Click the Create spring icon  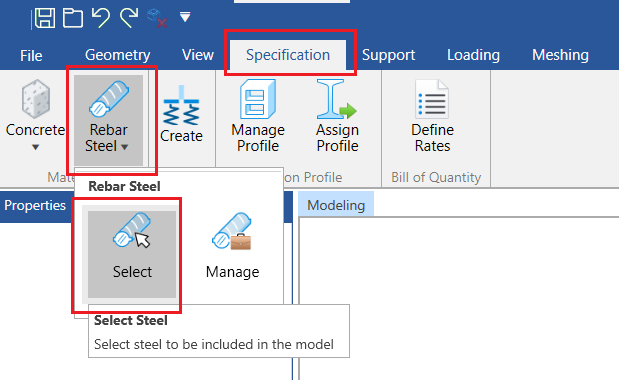click(x=181, y=114)
